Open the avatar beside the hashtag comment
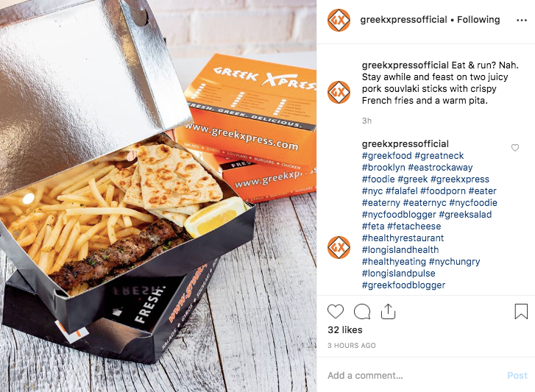The width and height of the screenshot is (535, 392). coord(339,247)
